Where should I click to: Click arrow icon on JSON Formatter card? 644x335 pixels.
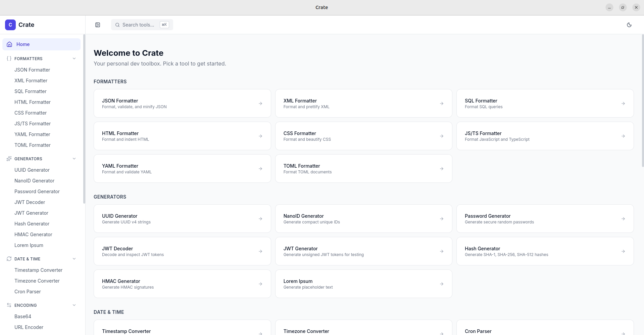[260, 103]
